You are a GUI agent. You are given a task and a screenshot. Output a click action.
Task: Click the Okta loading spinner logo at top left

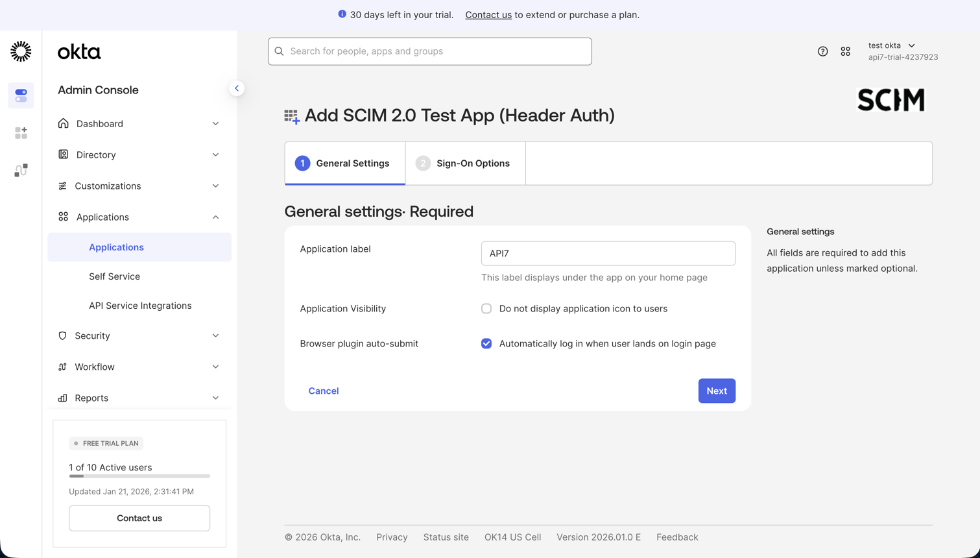(20, 51)
